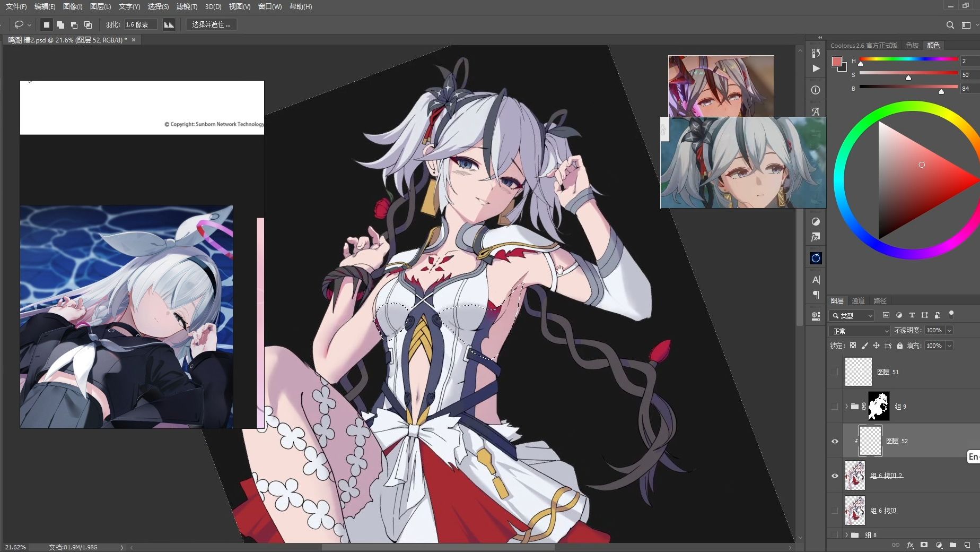This screenshot has width=980, height=552.
Task: Open the Character panel icon
Action: pos(816,280)
